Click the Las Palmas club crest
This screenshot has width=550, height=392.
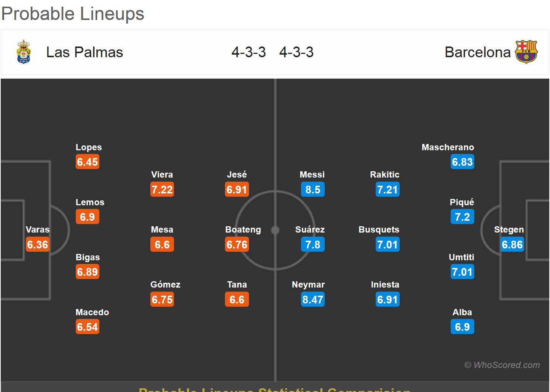coord(24,52)
